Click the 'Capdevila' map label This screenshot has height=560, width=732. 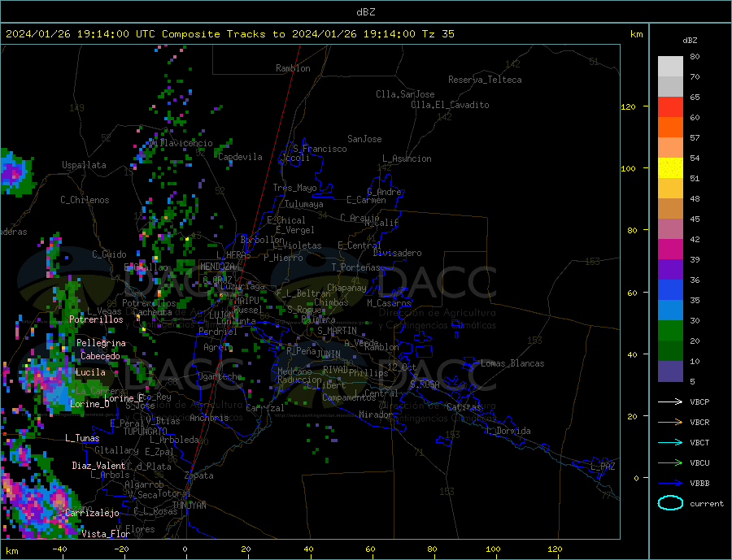click(x=240, y=157)
